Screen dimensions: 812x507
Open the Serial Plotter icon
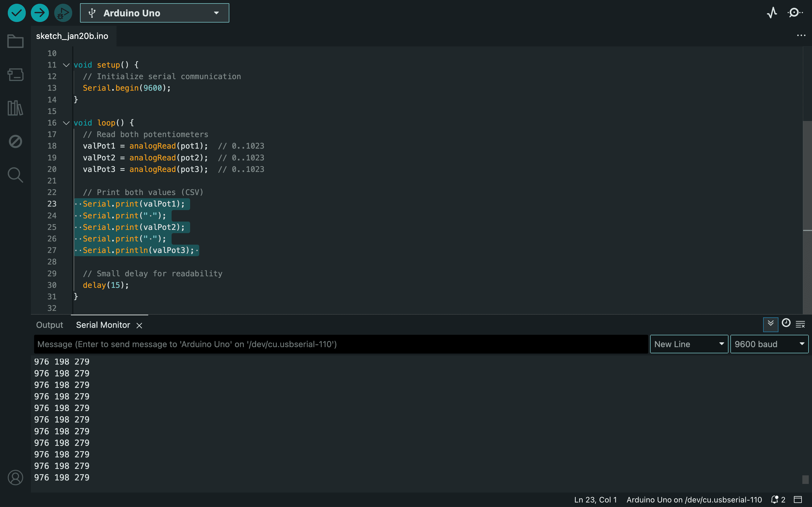coord(772,13)
